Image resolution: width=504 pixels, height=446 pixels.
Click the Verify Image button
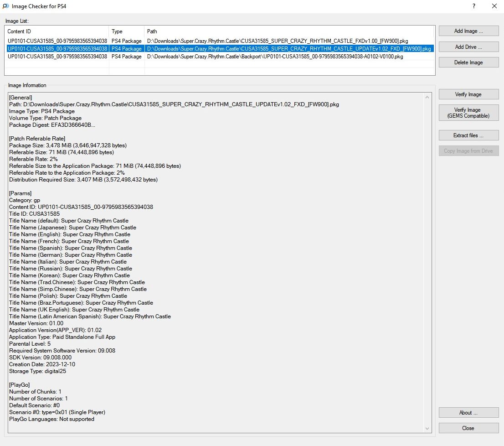pyautogui.click(x=468, y=94)
